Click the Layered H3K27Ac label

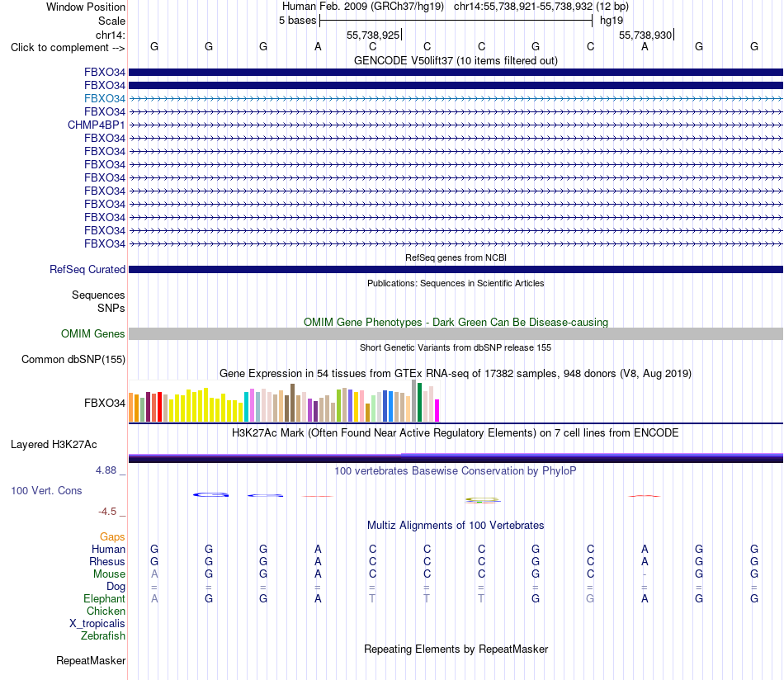pos(54,445)
